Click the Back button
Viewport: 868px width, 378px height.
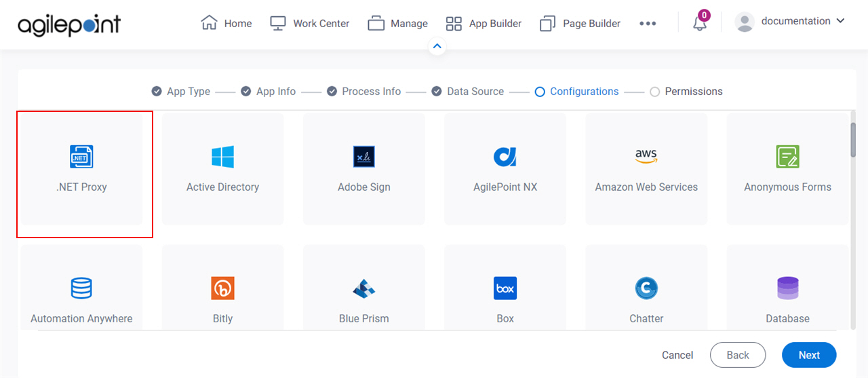[738, 355]
